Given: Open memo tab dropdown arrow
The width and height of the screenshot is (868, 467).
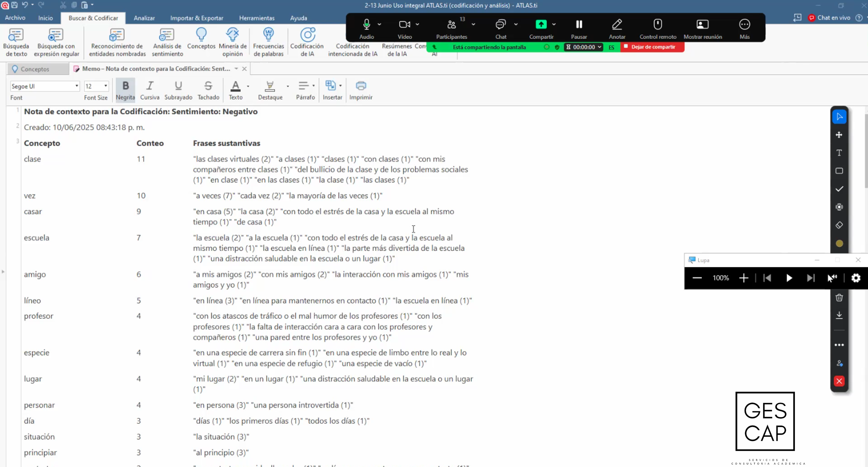Looking at the screenshot, I should 236,69.
